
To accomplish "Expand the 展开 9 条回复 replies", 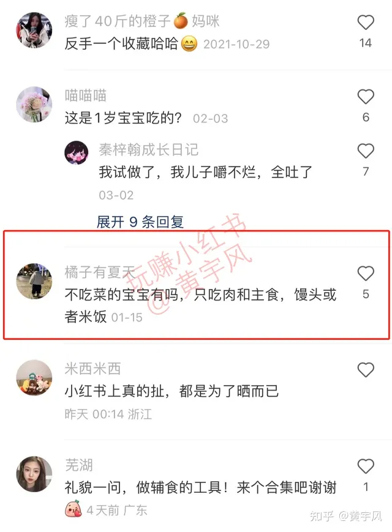I will tap(140, 222).
